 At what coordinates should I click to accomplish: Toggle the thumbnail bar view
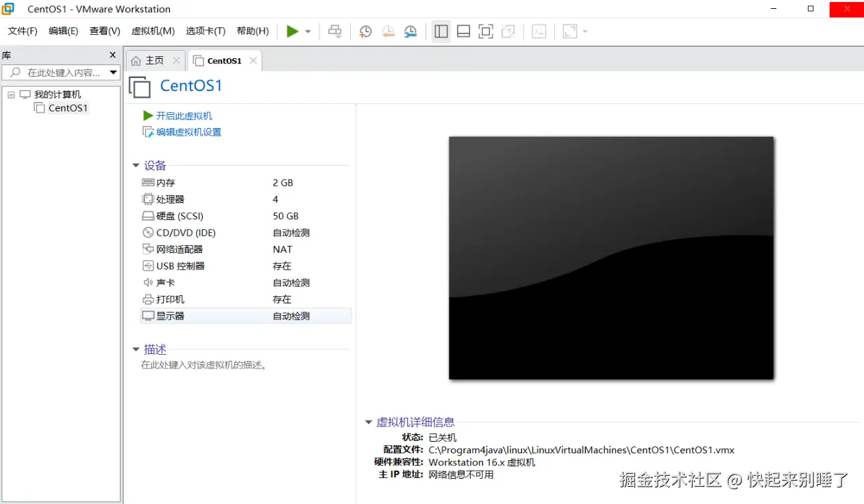[463, 31]
